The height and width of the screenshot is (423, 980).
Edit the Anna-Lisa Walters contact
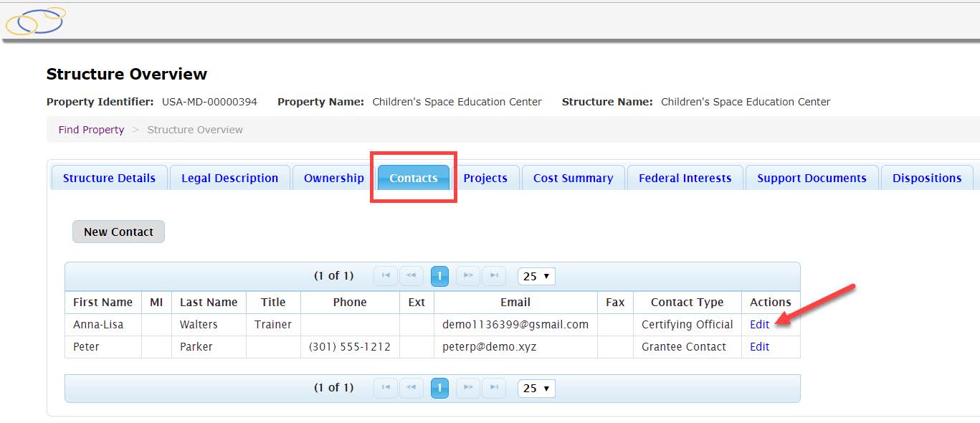(x=759, y=324)
